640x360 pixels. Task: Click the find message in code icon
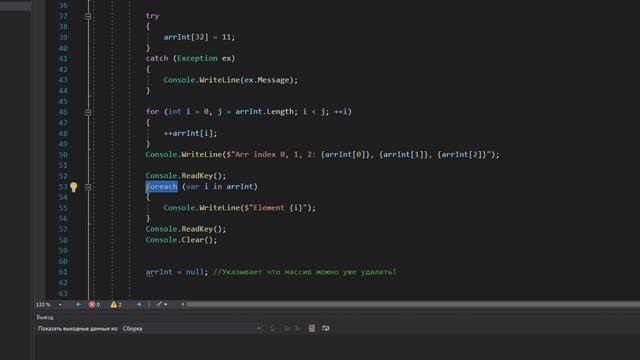tap(272, 328)
